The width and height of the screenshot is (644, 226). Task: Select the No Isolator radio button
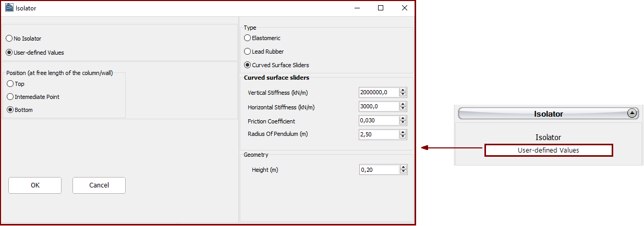coord(9,39)
